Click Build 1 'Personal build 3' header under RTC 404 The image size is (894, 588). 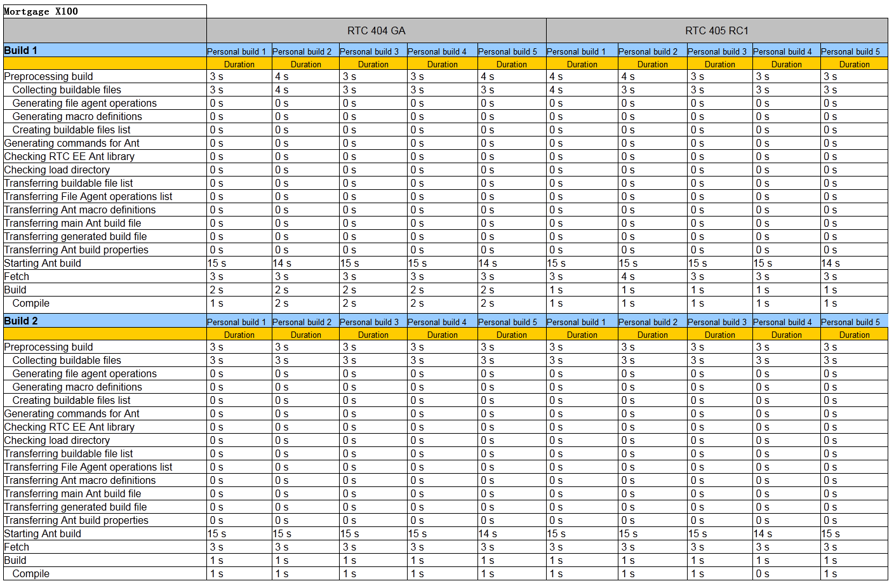tap(370, 51)
